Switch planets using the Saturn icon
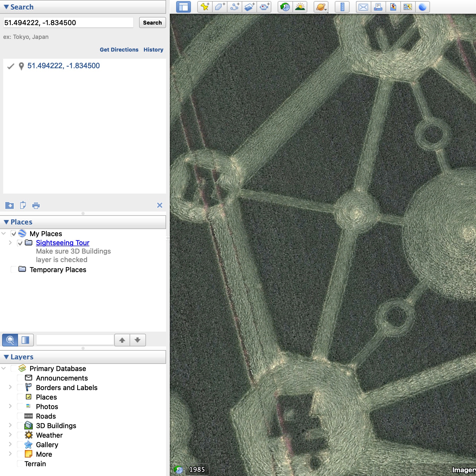476x476 pixels. 321,7
